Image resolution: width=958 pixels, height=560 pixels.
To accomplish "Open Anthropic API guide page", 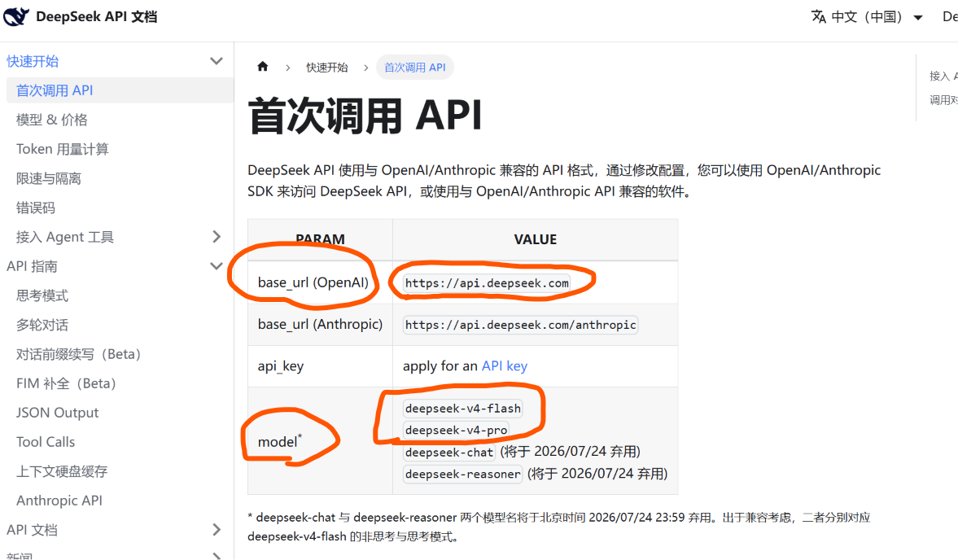I will click(x=59, y=500).
